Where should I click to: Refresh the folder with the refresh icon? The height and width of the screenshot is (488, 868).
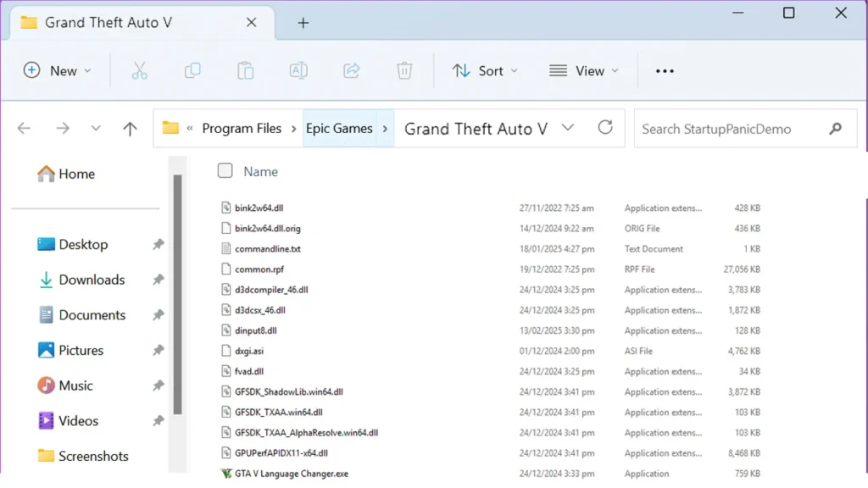tap(605, 128)
